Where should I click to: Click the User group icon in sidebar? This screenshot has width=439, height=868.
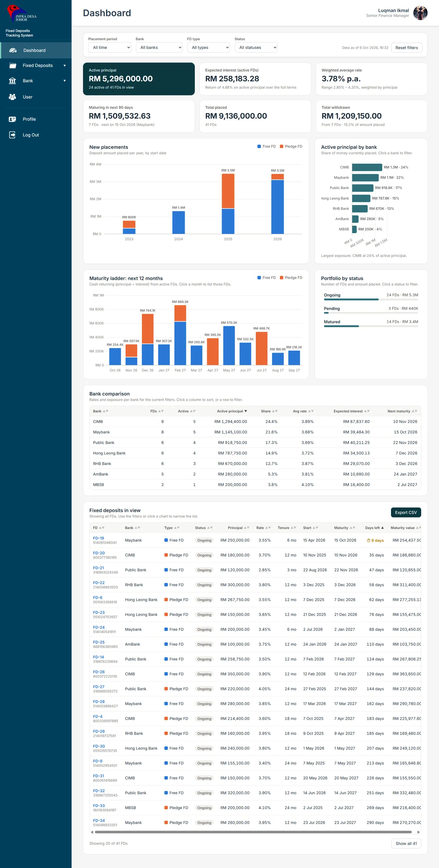(x=12, y=97)
